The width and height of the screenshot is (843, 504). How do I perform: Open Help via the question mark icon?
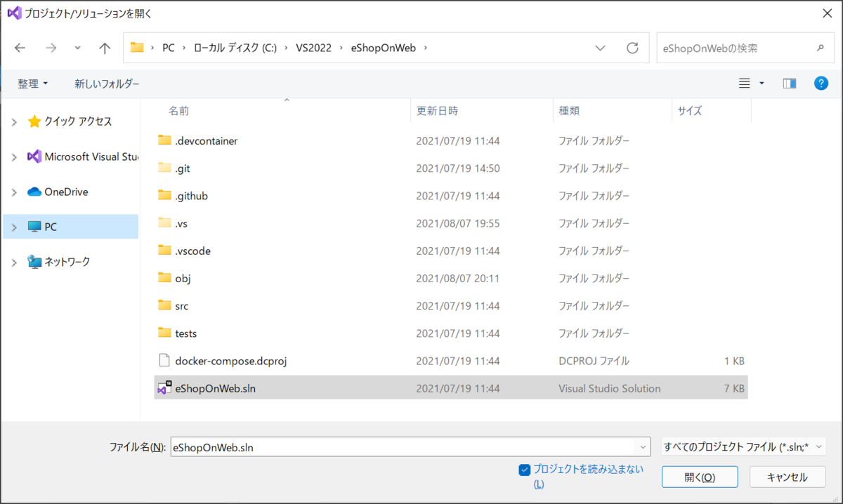click(821, 83)
